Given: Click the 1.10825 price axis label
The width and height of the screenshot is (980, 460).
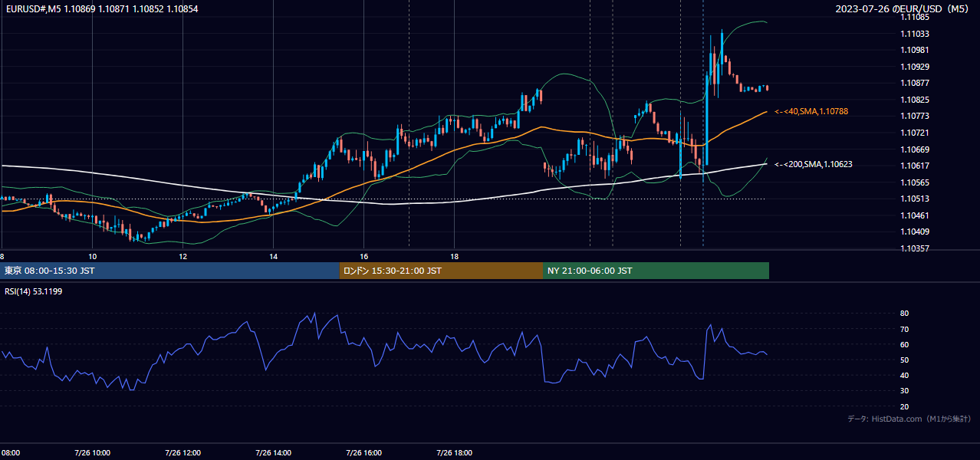Looking at the screenshot, I should pyautogui.click(x=915, y=100).
